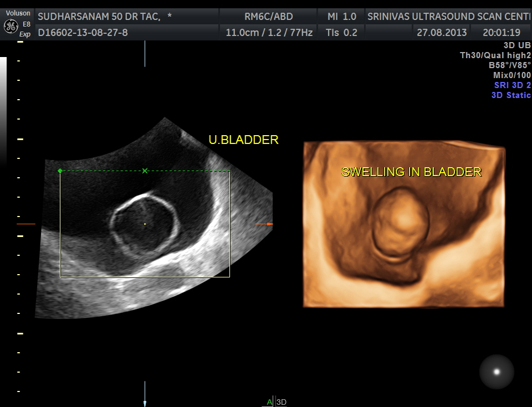Click the SRI 3D 2 setting
This screenshot has height=407, width=532.
[512, 85]
